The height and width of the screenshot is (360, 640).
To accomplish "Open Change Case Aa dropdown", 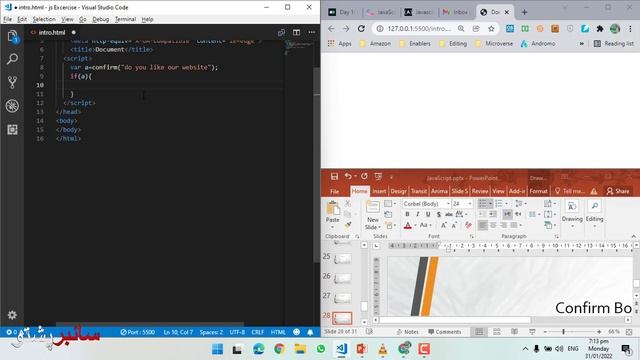I will tap(425, 225).
